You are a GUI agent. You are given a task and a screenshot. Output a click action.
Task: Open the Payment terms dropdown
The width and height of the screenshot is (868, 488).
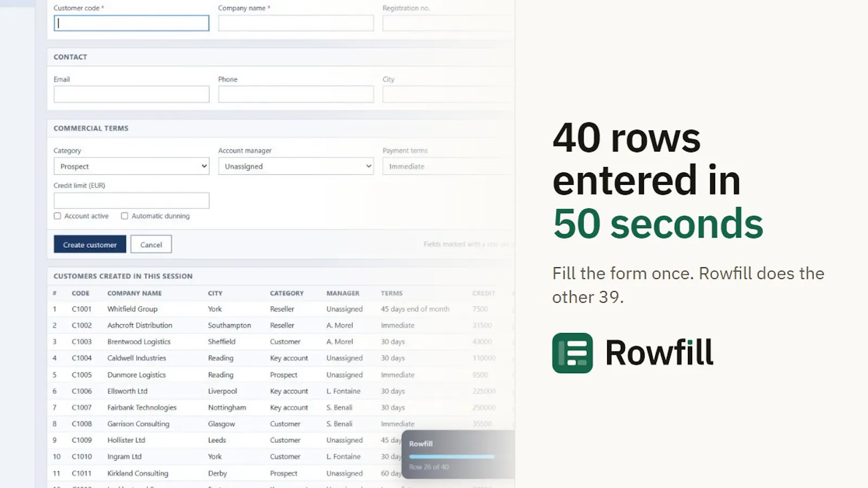point(448,166)
